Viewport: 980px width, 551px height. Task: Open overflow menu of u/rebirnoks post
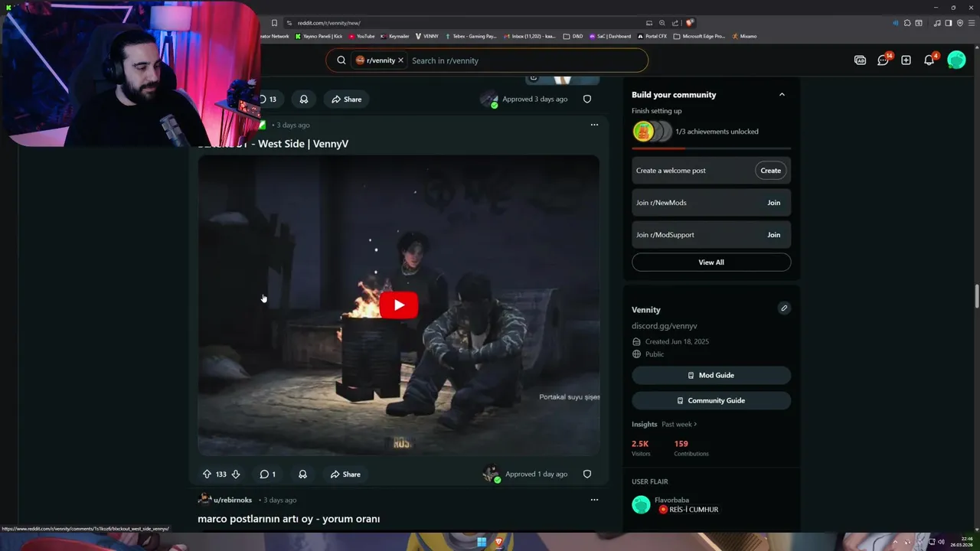(594, 500)
